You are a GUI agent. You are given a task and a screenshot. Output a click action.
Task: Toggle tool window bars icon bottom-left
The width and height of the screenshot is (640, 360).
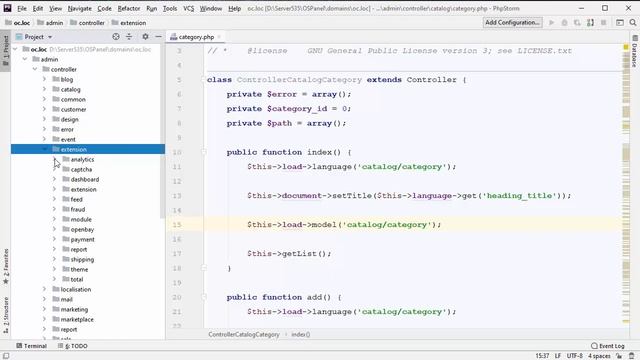coord(6,356)
